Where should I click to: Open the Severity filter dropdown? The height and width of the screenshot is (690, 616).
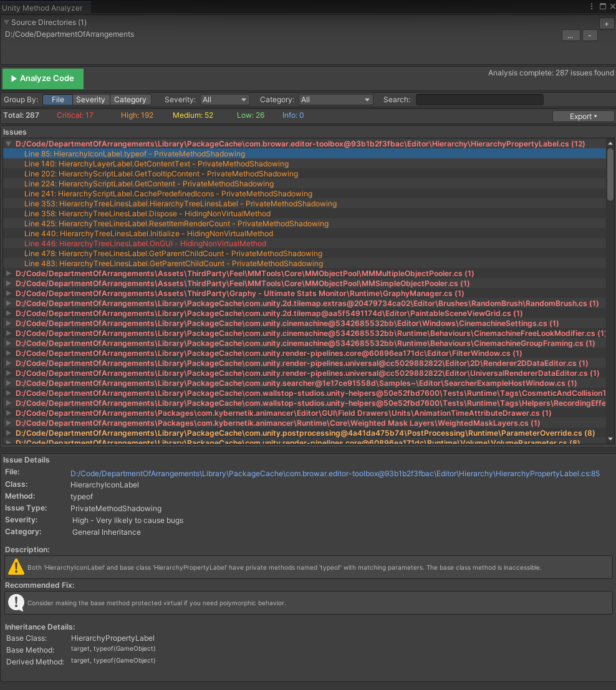pos(224,99)
